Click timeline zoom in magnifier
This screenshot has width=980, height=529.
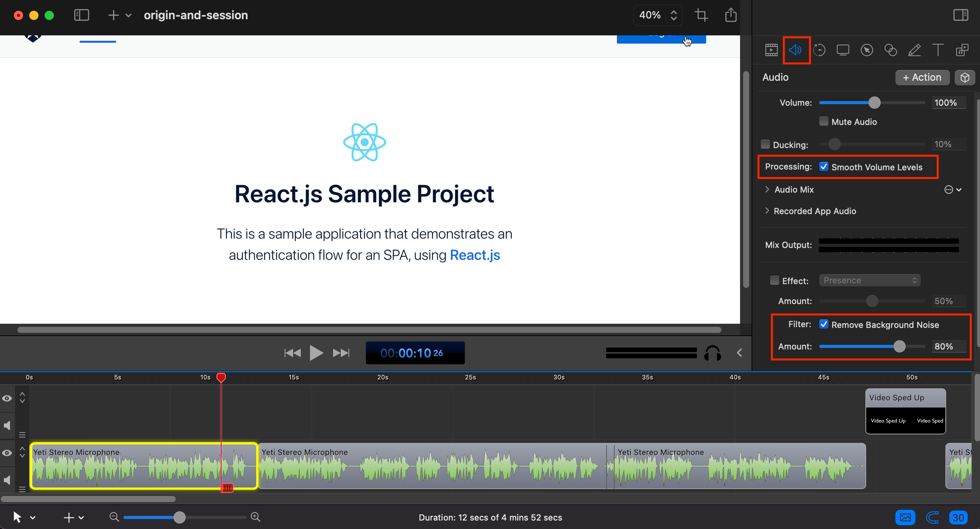(255, 517)
